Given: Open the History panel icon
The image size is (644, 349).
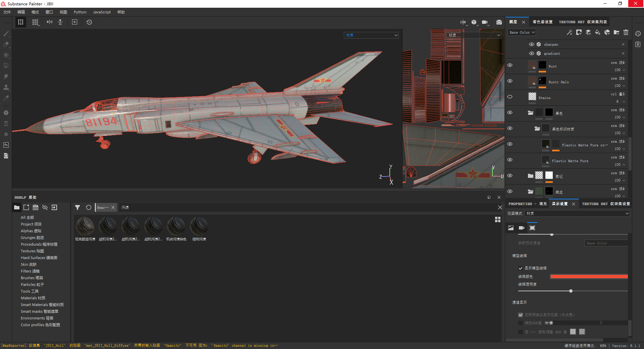Looking at the screenshot, I should pyautogui.click(x=638, y=34).
